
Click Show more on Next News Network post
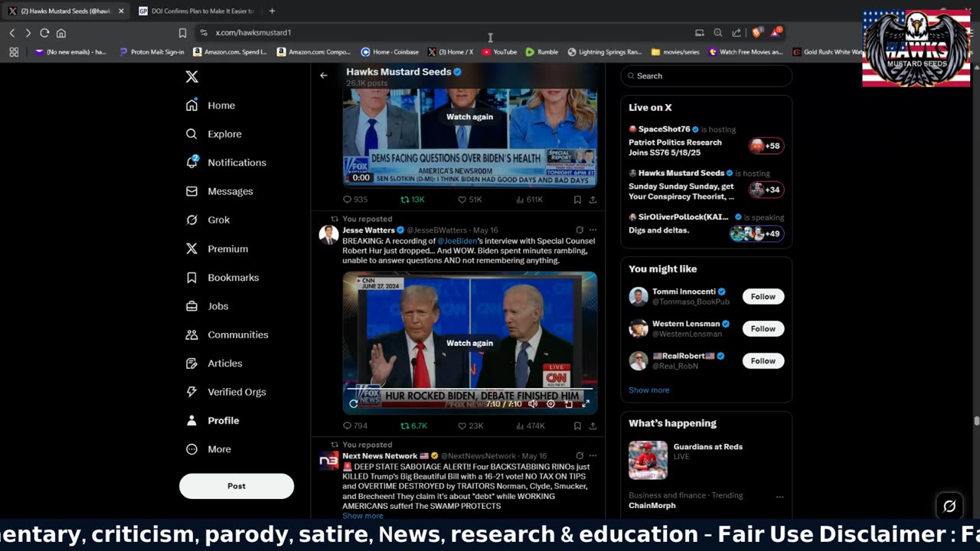[x=362, y=516]
